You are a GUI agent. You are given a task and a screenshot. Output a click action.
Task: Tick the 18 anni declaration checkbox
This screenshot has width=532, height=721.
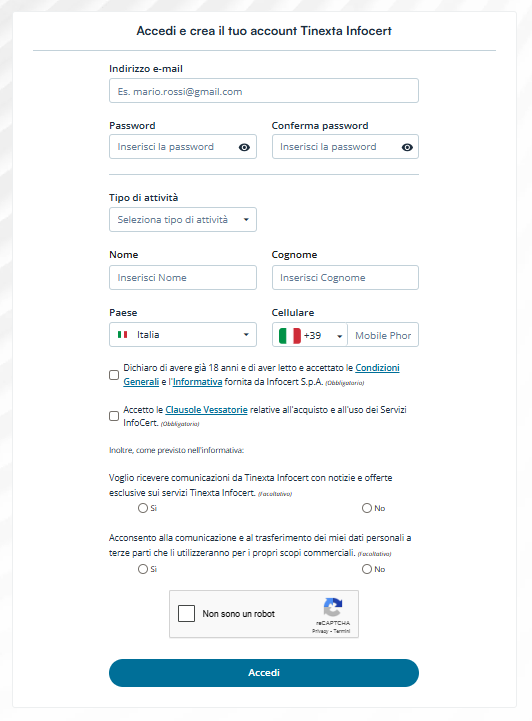point(114,375)
